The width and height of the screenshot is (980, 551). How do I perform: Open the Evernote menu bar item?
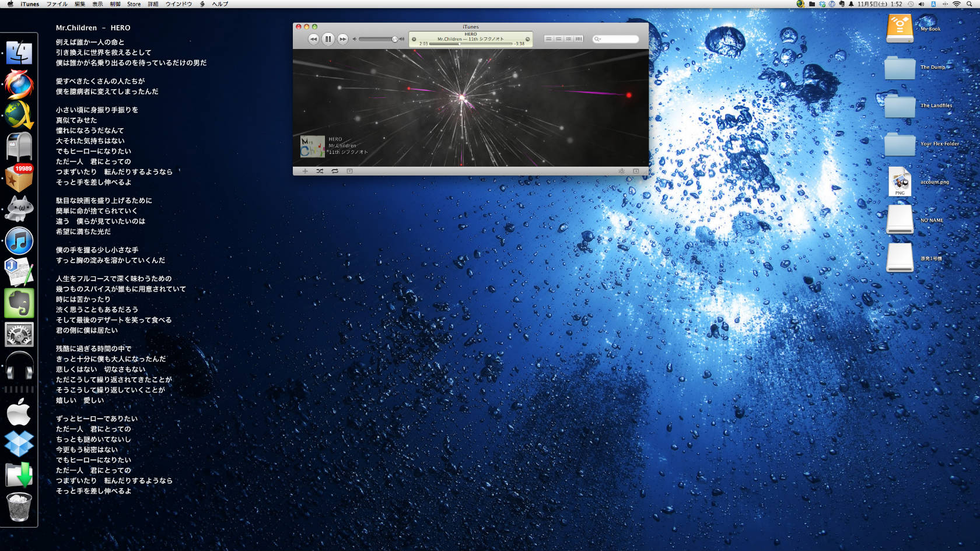coord(842,4)
